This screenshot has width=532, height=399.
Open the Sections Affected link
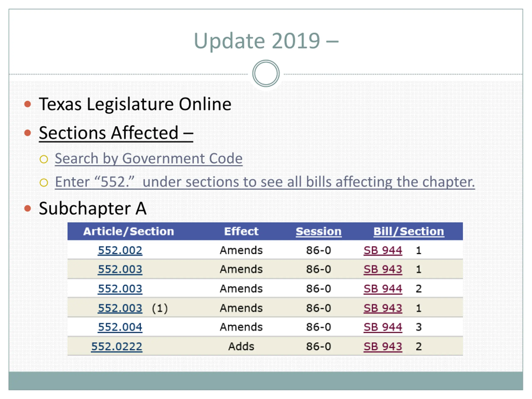116,133
